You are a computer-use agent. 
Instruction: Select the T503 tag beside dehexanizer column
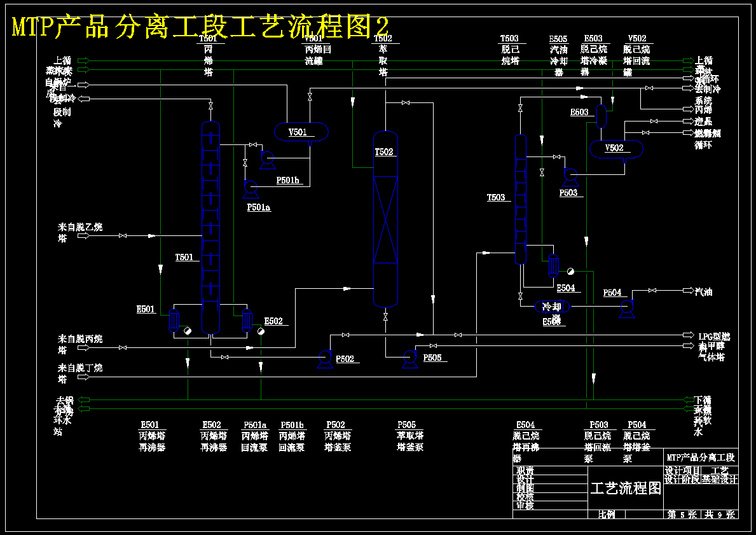[x=496, y=197]
